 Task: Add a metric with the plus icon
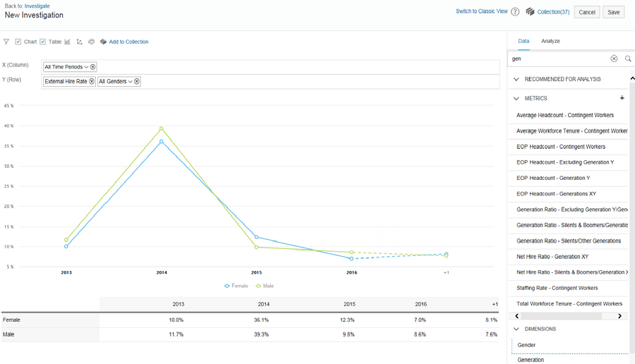point(622,98)
